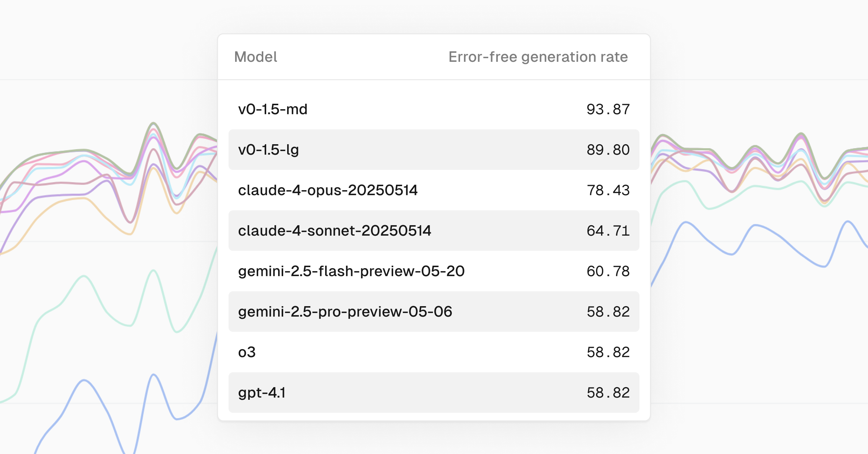Screen dimensions: 868x454
Task: Click the claude-4-sonnet-20250514 row
Action: point(434,231)
